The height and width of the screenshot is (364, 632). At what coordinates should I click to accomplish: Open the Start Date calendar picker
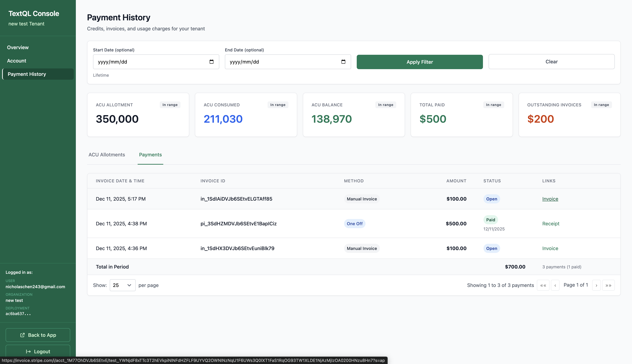coord(211,62)
